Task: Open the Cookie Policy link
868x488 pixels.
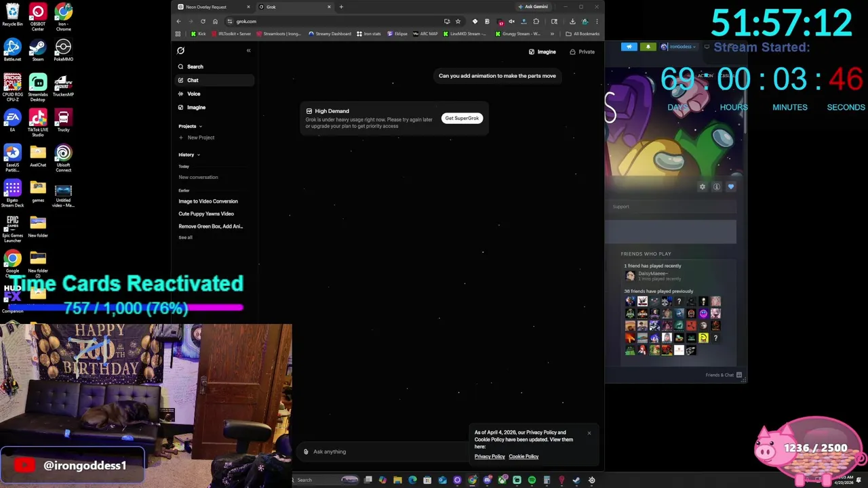Action: [524, 457]
